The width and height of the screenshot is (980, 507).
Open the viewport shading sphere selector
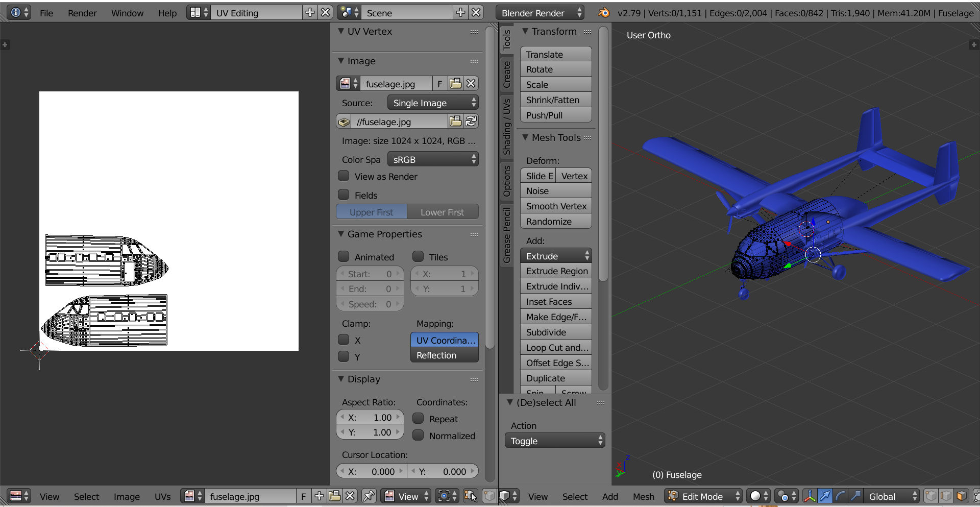point(759,496)
